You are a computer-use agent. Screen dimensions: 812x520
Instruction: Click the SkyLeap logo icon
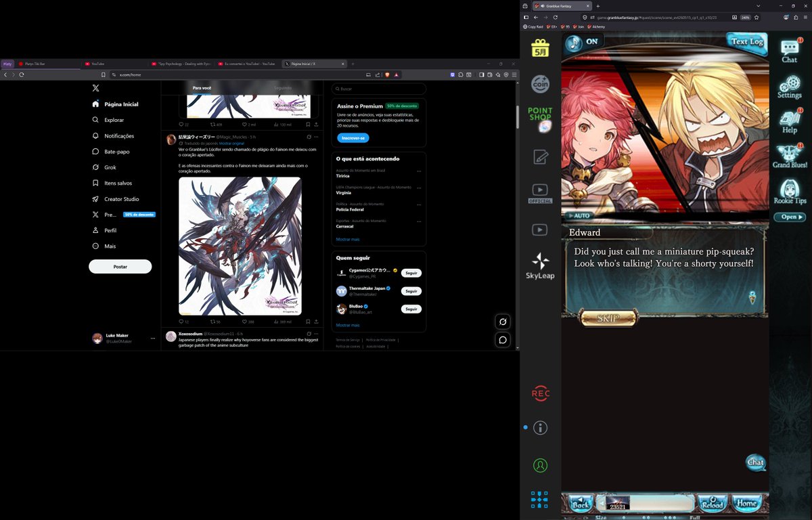click(541, 266)
